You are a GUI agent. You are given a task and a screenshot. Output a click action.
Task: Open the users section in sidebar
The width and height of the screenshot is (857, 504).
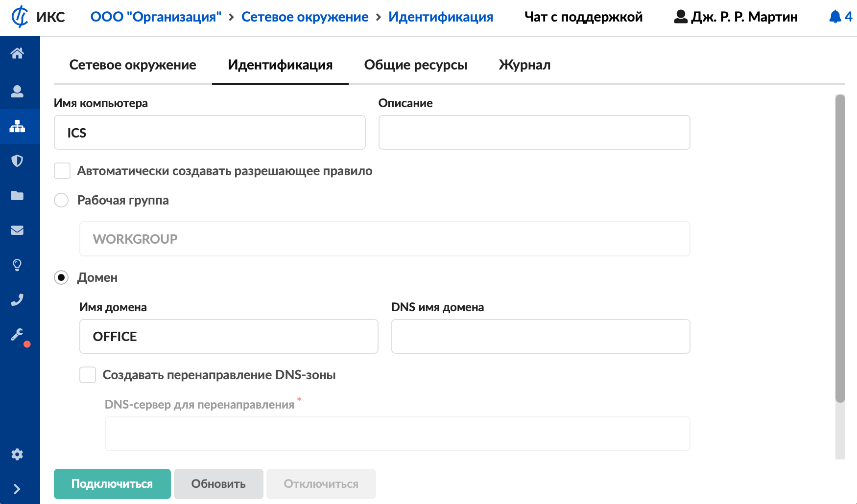click(x=18, y=92)
